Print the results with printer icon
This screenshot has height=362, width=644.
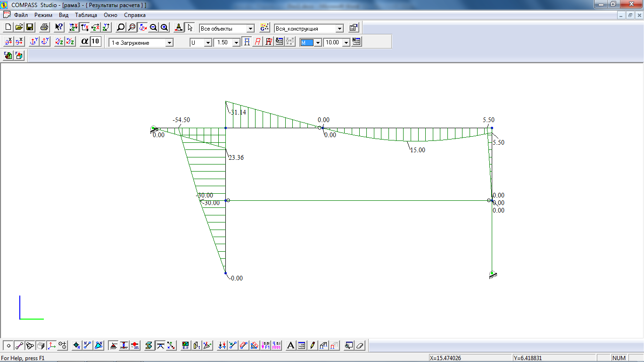[44, 27]
